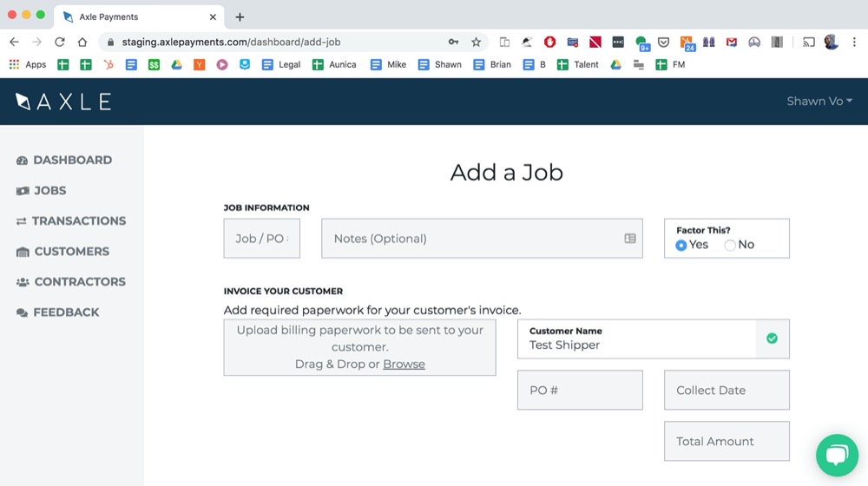
Task: Click the AXLE logo in header
Action: coord(63,102)
